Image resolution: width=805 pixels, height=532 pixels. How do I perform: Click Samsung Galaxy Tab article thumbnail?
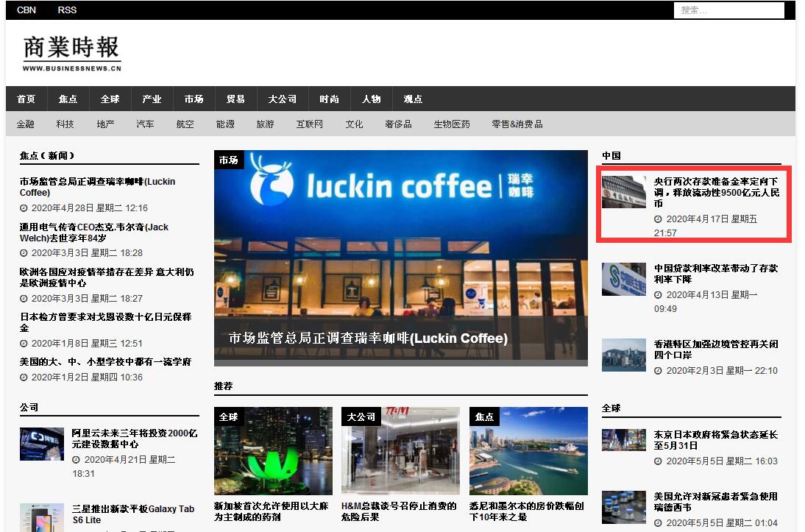click(x=42, y=517)
